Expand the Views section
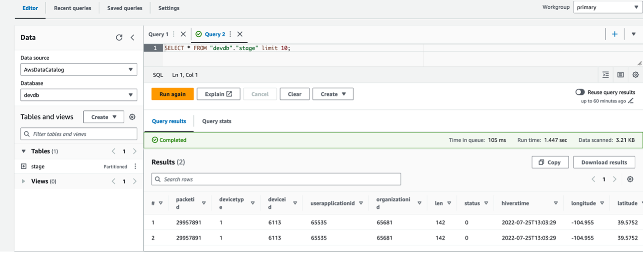644x253 pixels. 23,181
